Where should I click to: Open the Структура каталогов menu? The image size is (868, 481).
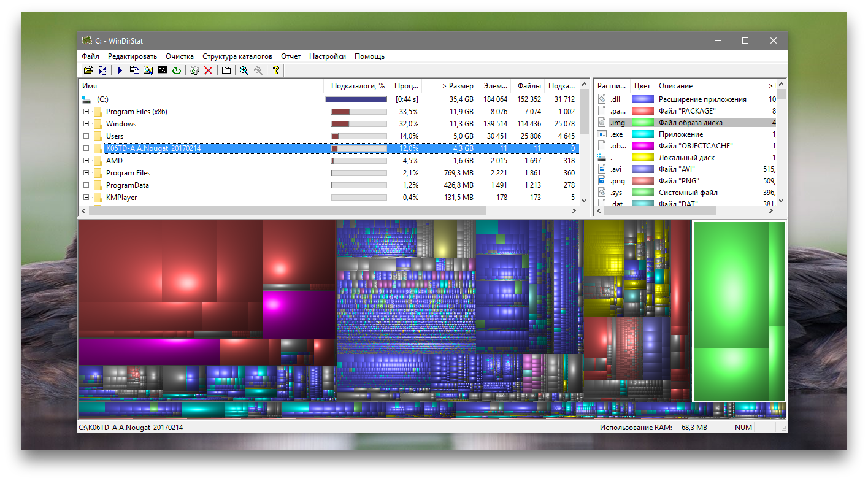237,56
